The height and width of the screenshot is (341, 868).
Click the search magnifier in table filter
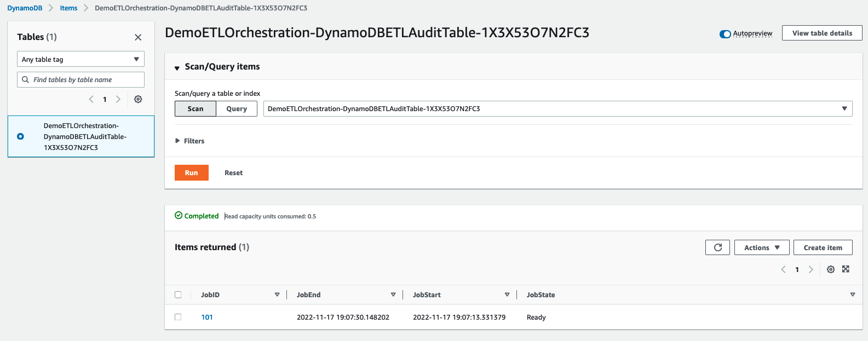(x=25, y=79)
